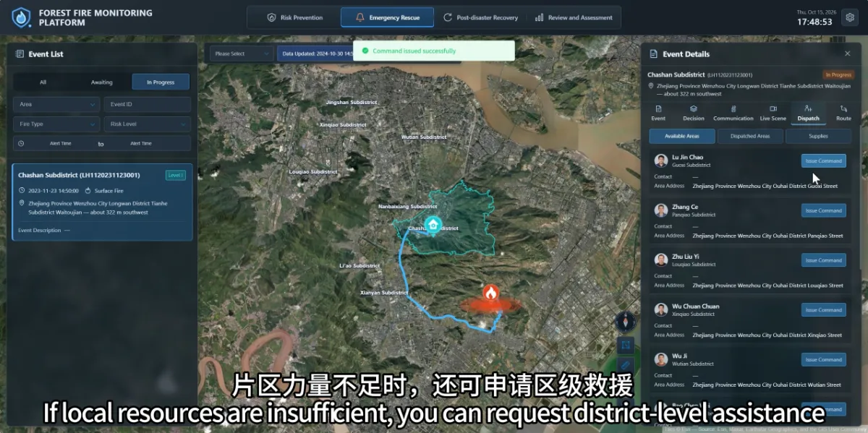Close the Event Details panel
868x433 pixels.
pyautogui.click(x=848, y=53)
